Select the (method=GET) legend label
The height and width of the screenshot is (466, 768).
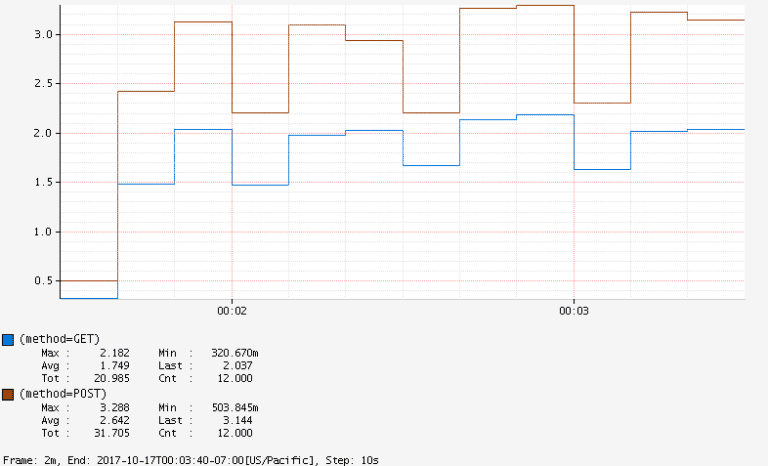60,339
